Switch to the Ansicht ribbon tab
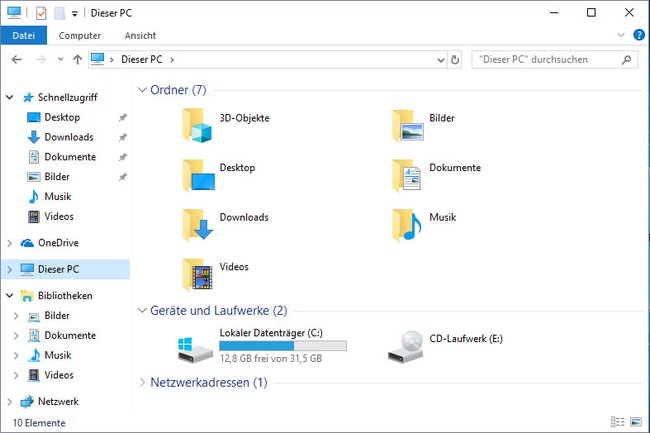 pyautogui.click(x=140, y=36)
